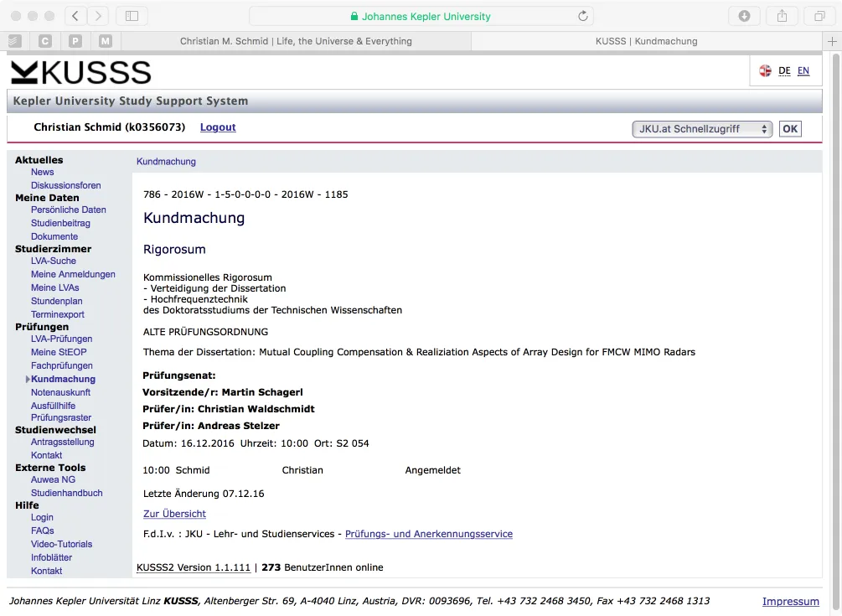Screen dimensions: 842x616
Task: Open News in the sidebar
Action: pos(43,172)
